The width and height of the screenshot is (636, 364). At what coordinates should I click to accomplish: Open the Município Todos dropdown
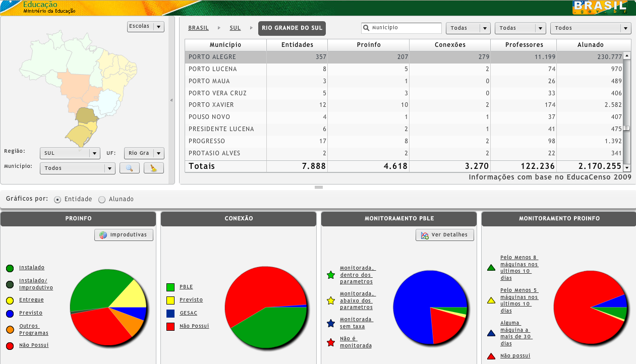tap(78, 168)
